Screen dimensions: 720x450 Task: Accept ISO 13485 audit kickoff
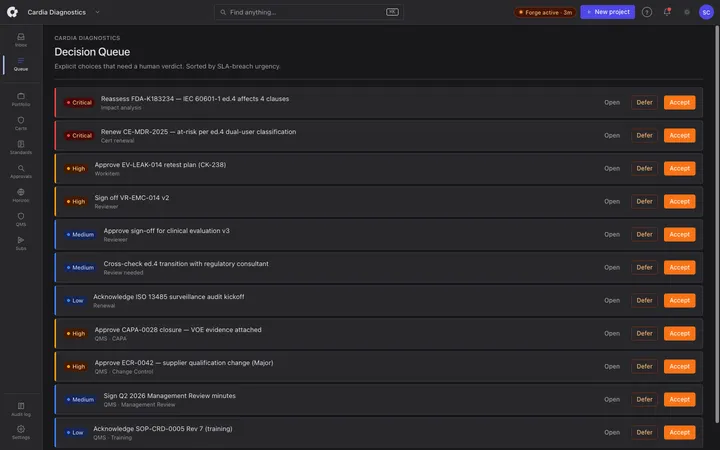679,300
